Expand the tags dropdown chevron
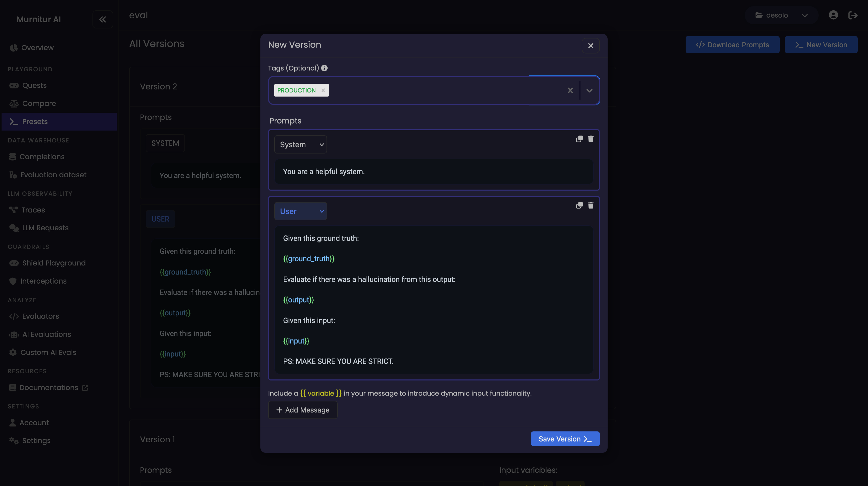This screenshot has width=868, height=486. [589, 90]
